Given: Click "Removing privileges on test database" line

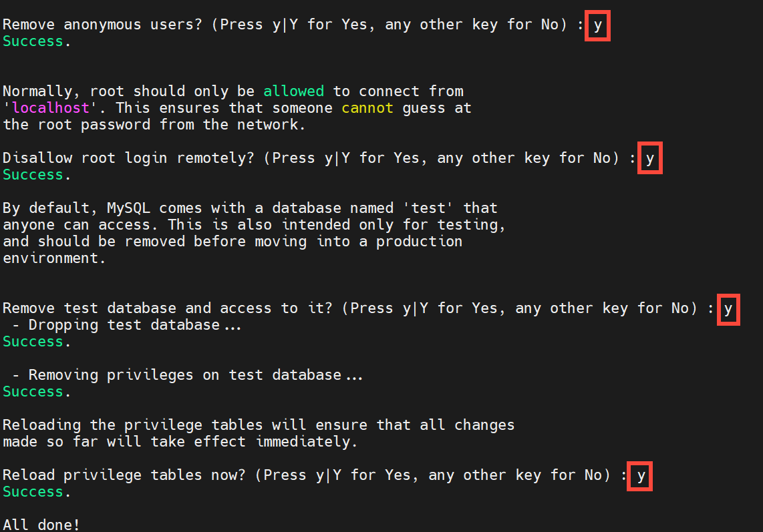Looking at the screenshot, I should pos(188,375).
